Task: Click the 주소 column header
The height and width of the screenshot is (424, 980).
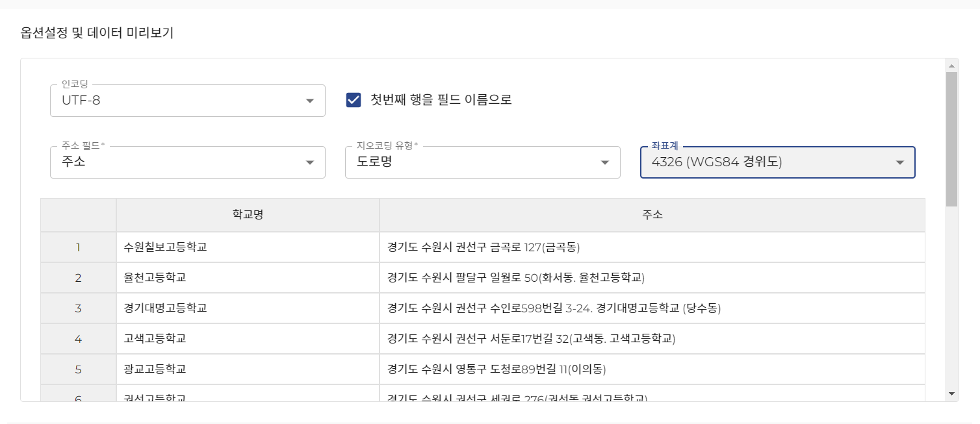Action: point(652,215)
